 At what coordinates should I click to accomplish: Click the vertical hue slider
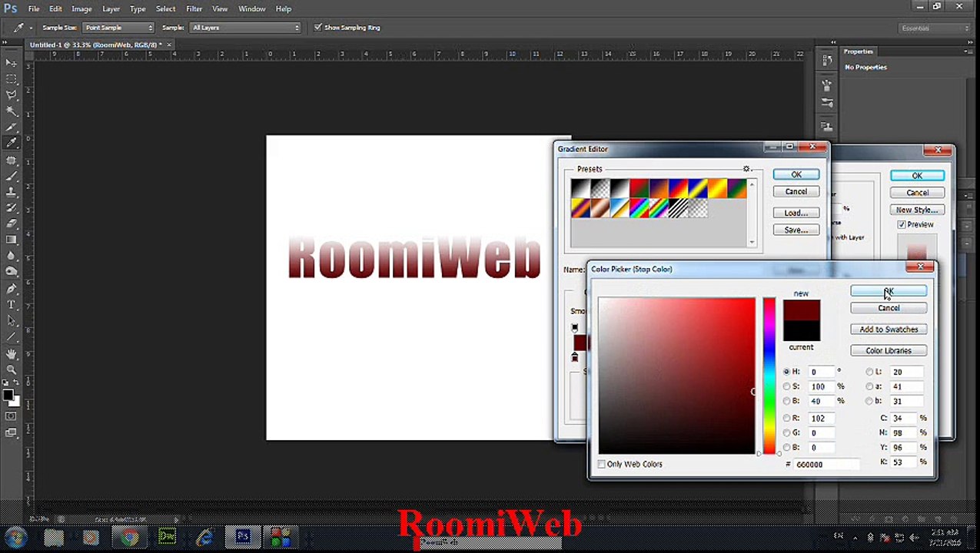(769, 376)
